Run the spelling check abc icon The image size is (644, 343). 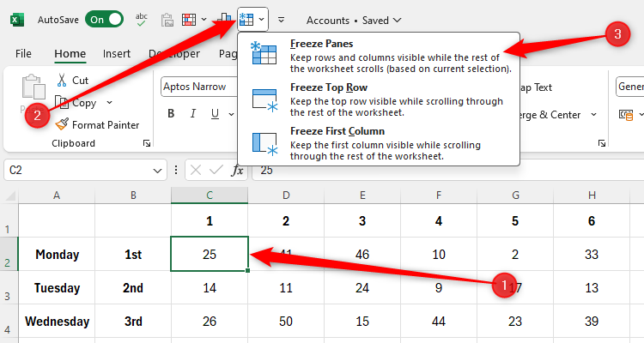[142, 20]
